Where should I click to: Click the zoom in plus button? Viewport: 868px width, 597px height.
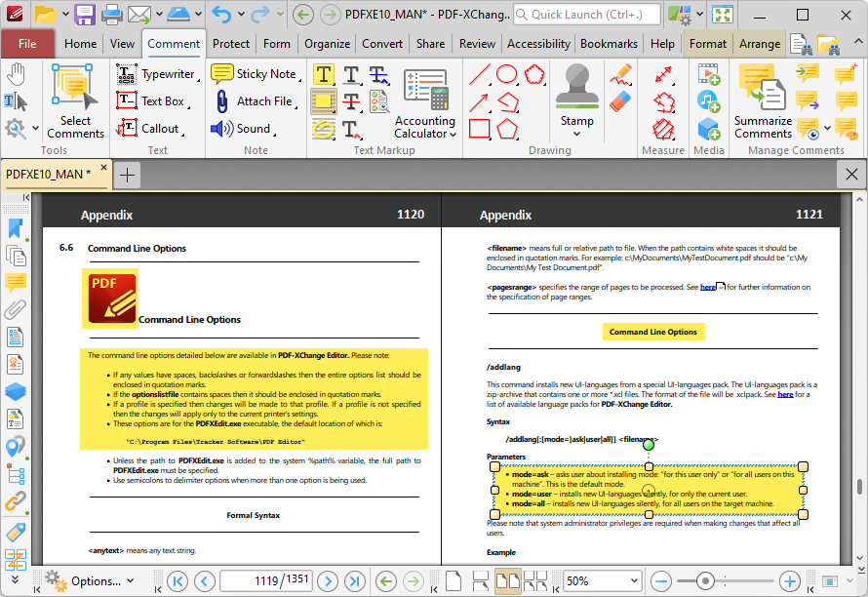(x=789, y=581)
